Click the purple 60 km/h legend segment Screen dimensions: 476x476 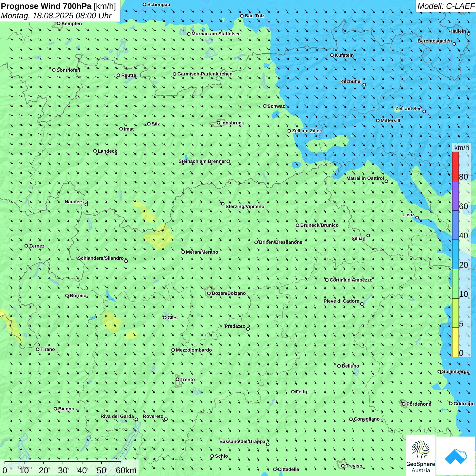click(455, 196)
